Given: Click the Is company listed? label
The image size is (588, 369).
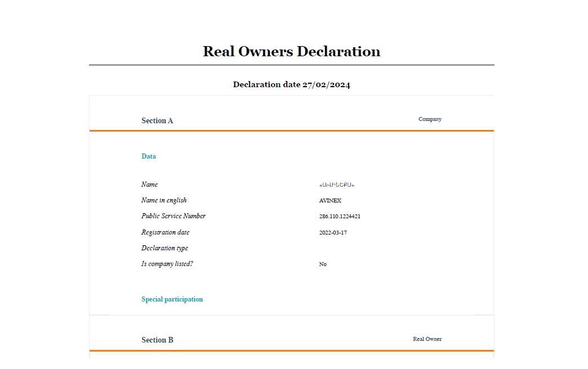Looking at the screenshot, I should tap(167, 264).
